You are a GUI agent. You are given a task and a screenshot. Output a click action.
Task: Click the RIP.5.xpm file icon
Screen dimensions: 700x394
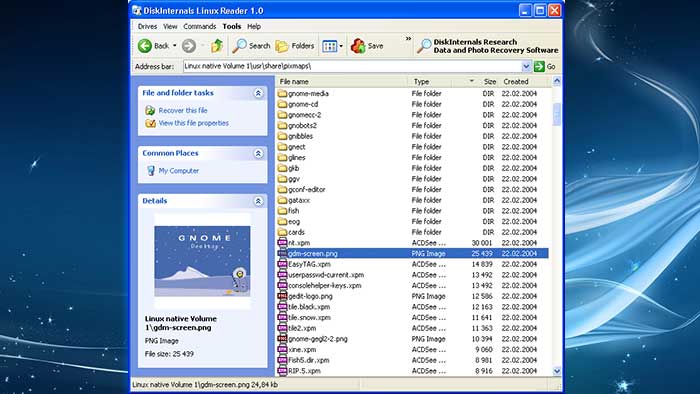tap(282, 371)
